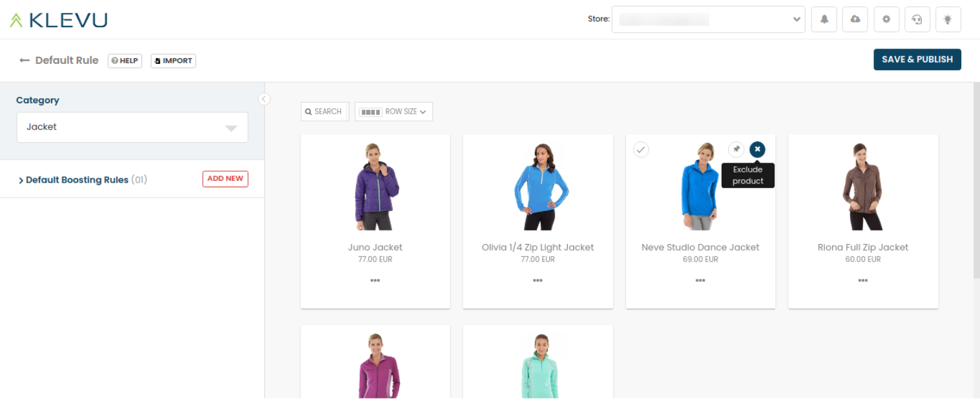
Task: Expand Default Boosting Rules section
Action: (x=83, y=179)
